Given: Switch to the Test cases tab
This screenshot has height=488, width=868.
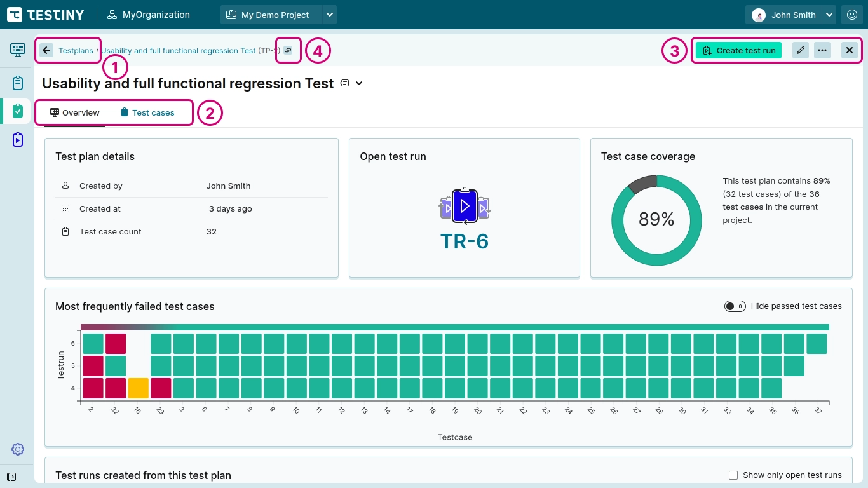Looking at the screenshot, I should pos(147,112).
